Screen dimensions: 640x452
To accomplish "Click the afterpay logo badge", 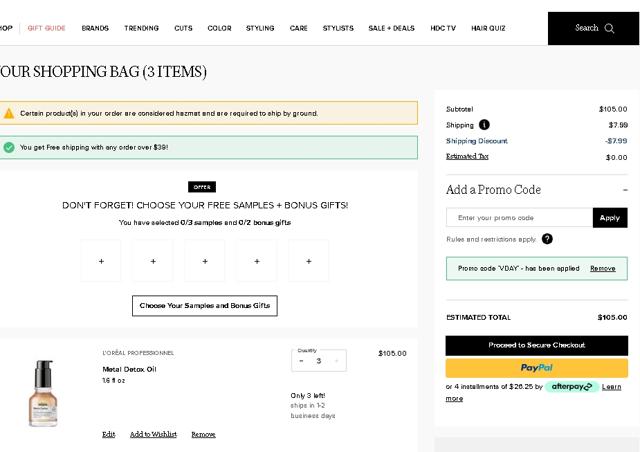I will pos(571,386).
